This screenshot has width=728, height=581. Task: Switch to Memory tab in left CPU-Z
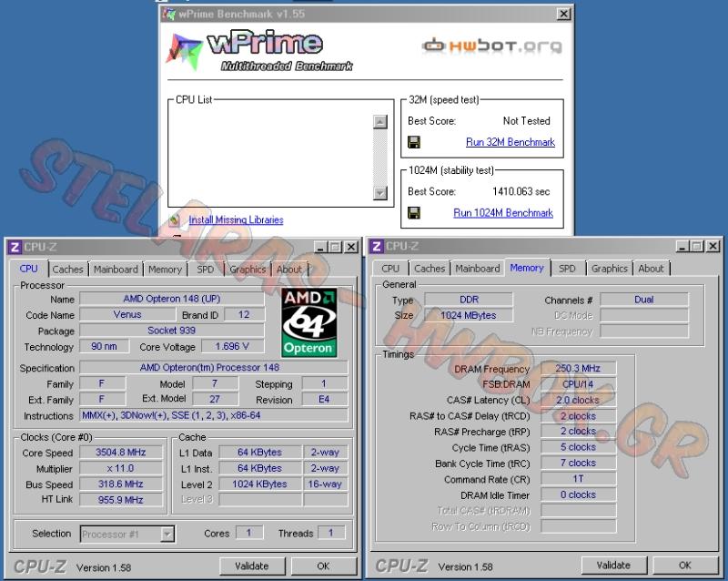point(165,270)
